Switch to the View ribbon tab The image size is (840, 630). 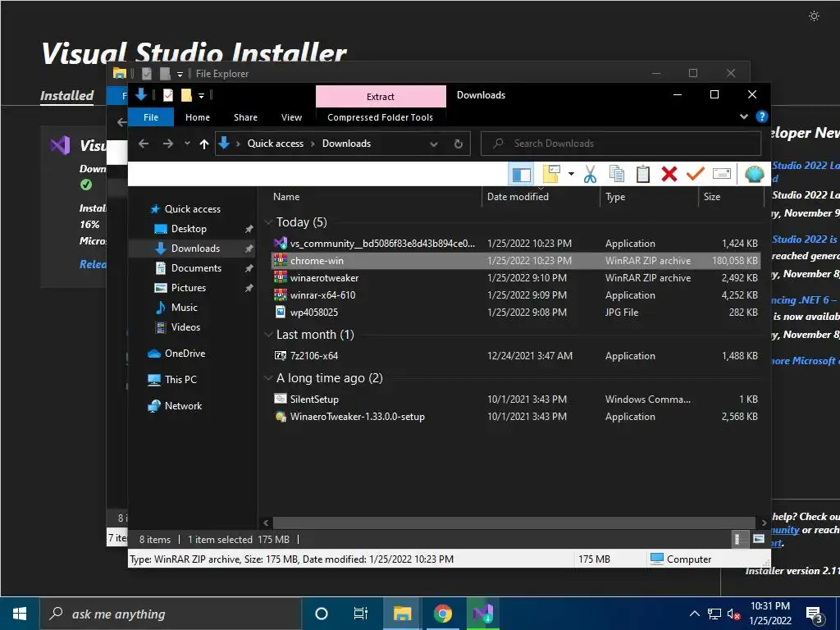291,117
